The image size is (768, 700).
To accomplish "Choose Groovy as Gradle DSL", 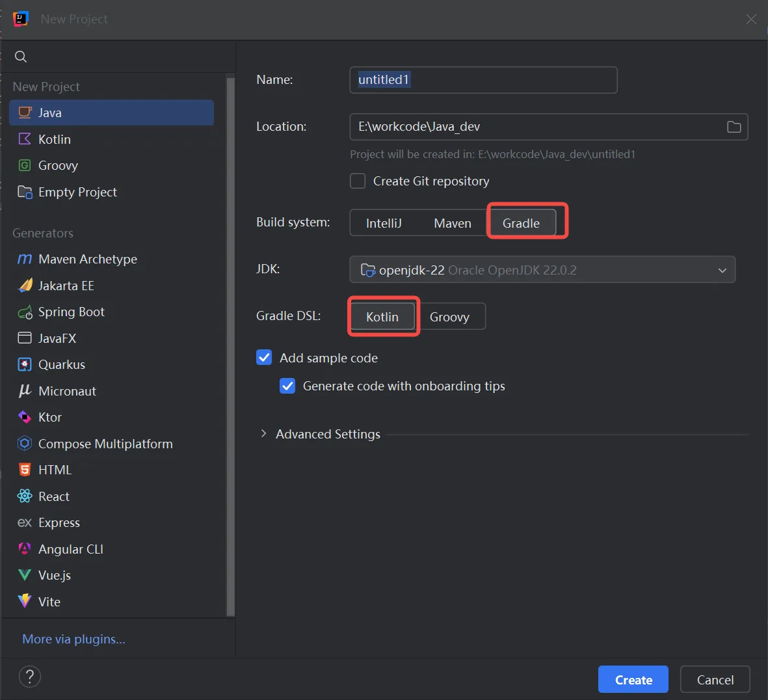I will tap(449, 317).
